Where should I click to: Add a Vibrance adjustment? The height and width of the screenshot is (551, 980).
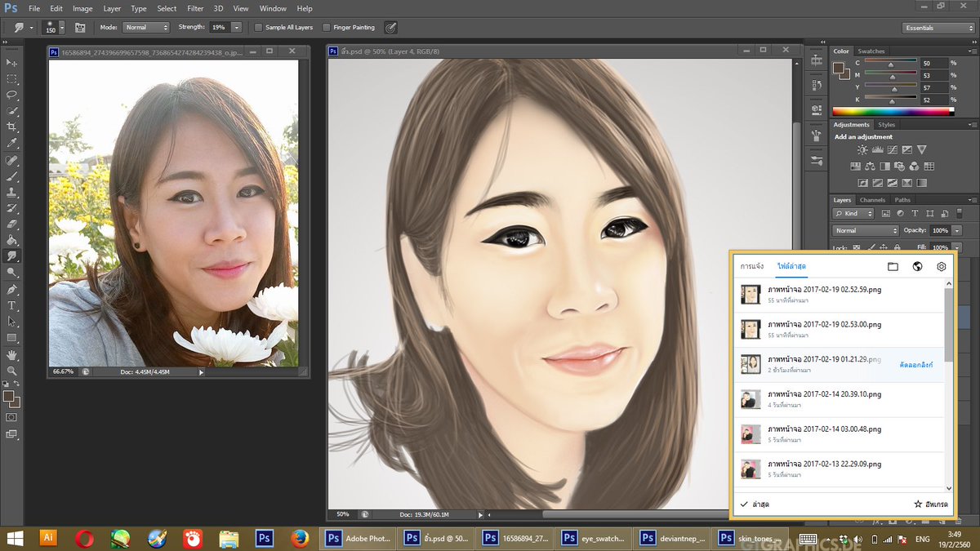pos(921,150)
